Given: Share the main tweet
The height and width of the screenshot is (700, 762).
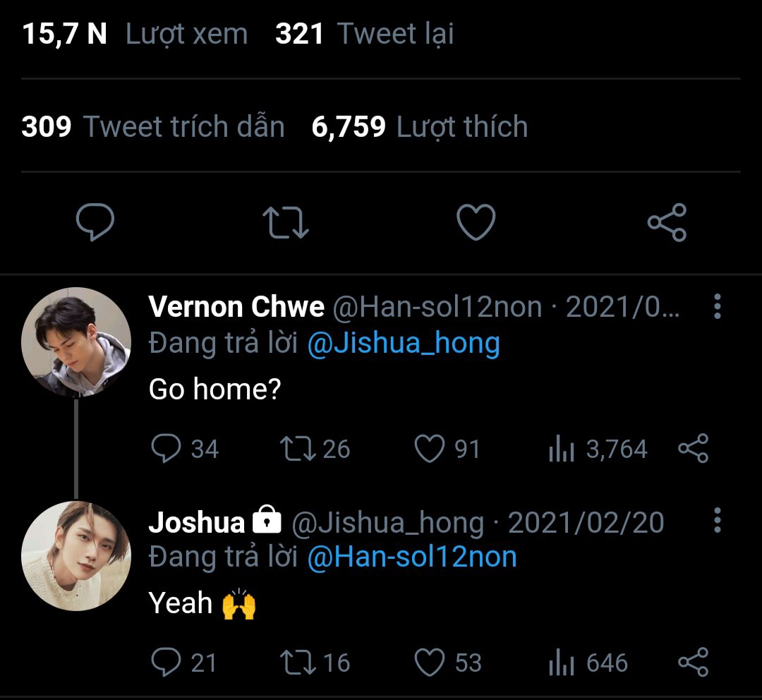Looking at the screenshot, I should (x=667, y=223).
